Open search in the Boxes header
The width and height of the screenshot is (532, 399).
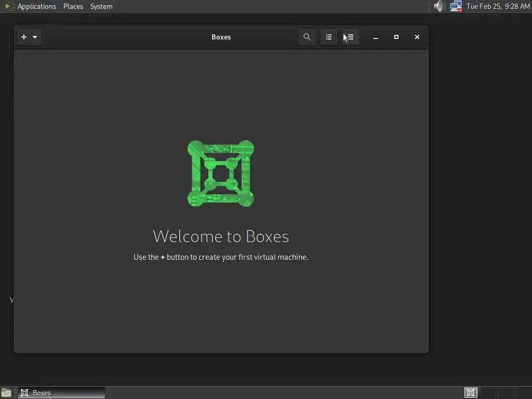tap(307, 37)
